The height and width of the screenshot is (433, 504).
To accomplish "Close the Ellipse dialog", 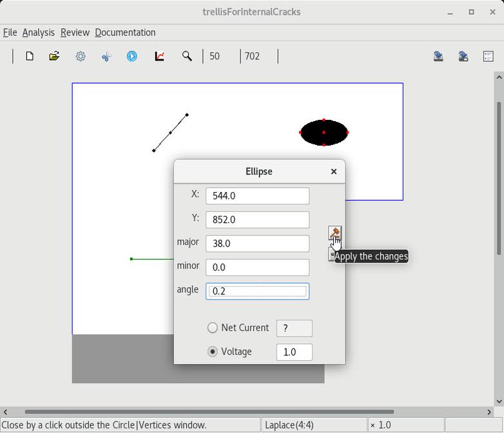I will pos(333,171).
